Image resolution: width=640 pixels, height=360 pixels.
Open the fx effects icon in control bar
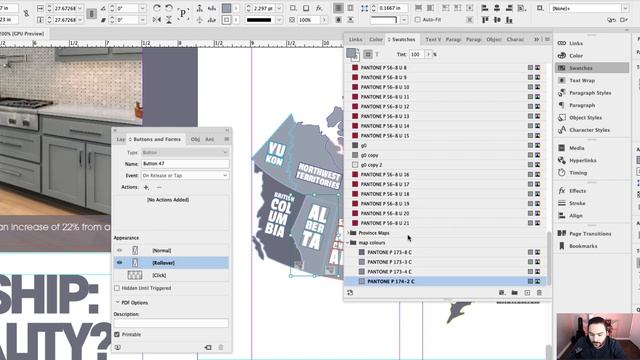point(319,8)
